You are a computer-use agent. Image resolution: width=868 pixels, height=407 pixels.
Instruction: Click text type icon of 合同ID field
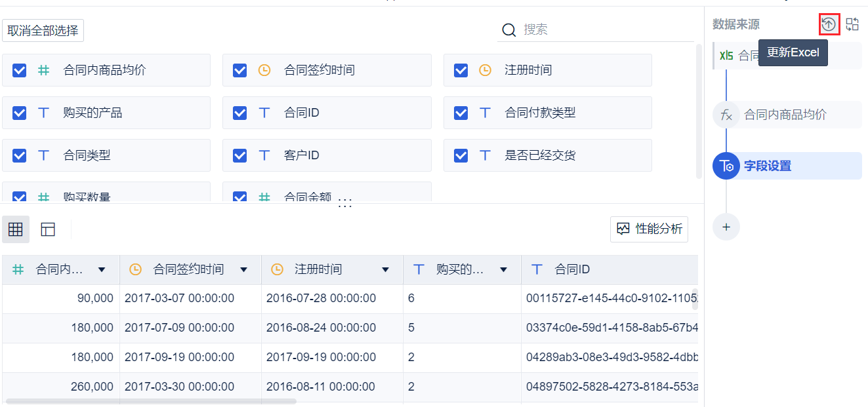[x=264, y=113]
